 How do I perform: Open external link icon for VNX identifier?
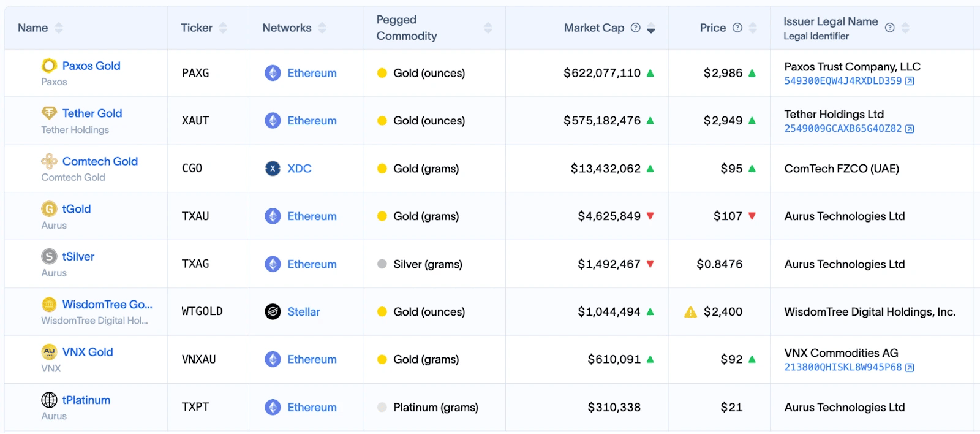click(x=910, y=368)
